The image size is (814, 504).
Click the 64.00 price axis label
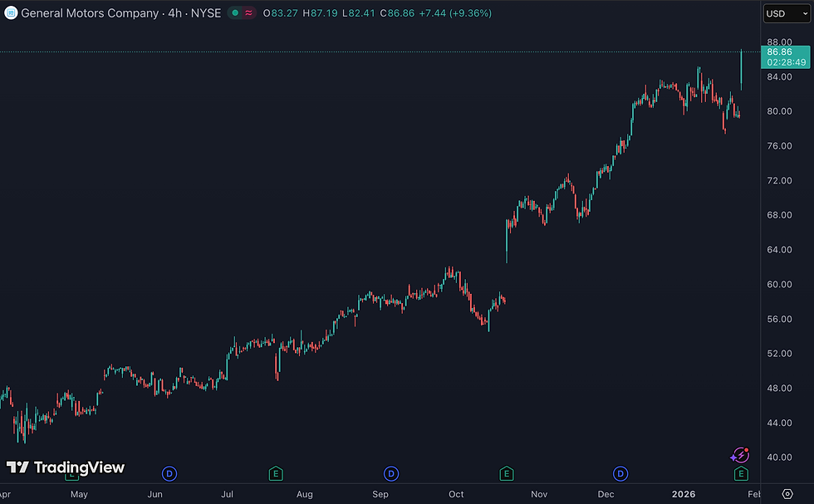779,250
